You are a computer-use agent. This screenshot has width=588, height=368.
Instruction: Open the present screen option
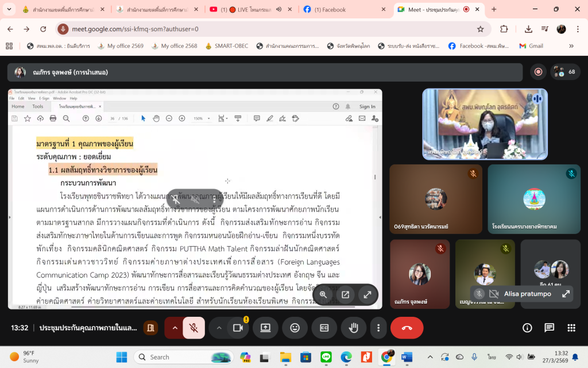(265, 328)
